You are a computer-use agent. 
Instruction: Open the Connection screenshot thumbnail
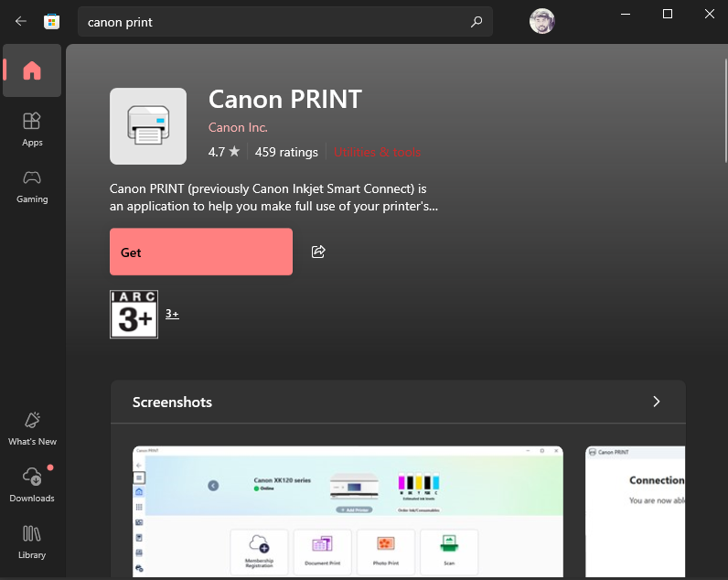point(635,511)
